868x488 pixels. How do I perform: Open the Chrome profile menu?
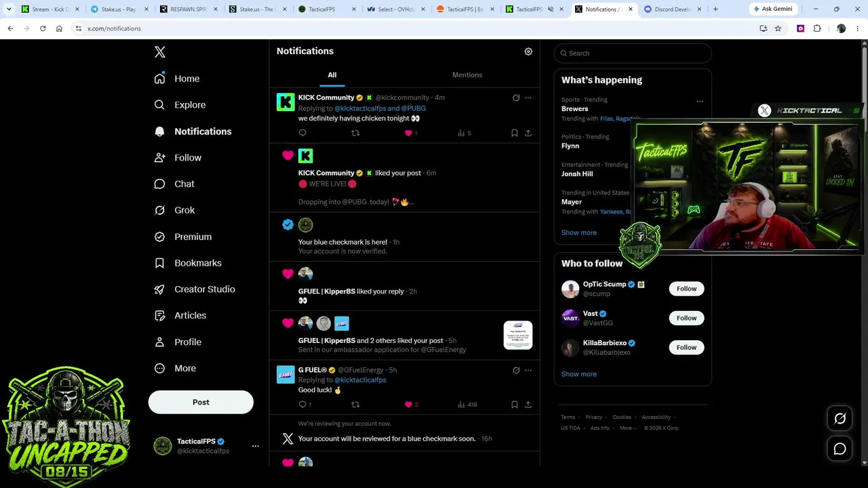tap(841, 28)
